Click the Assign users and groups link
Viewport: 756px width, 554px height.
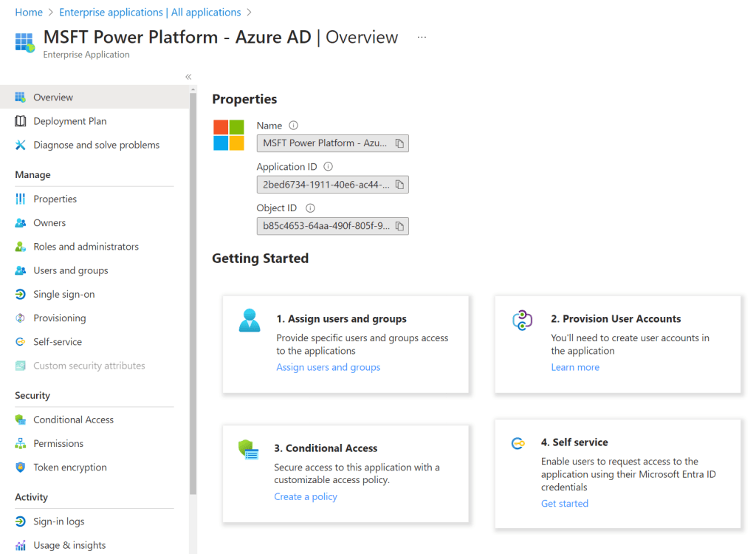coord(328,367)
